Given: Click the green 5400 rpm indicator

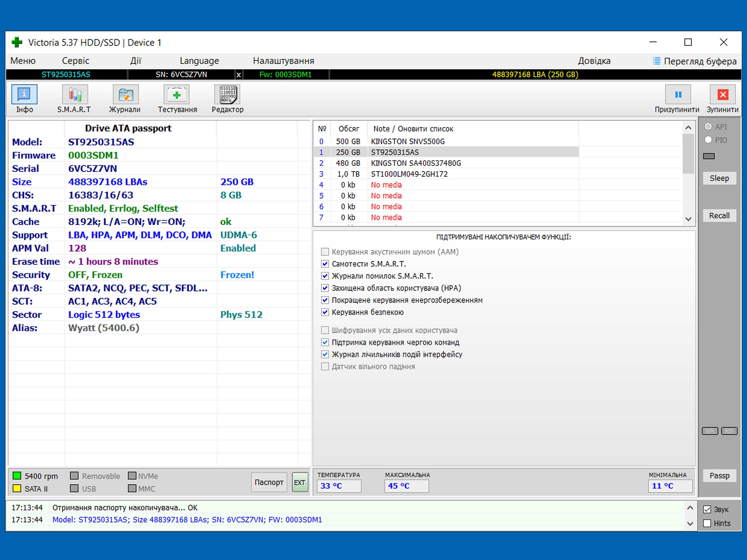Looking at the screenshot, I should (17, 476).
